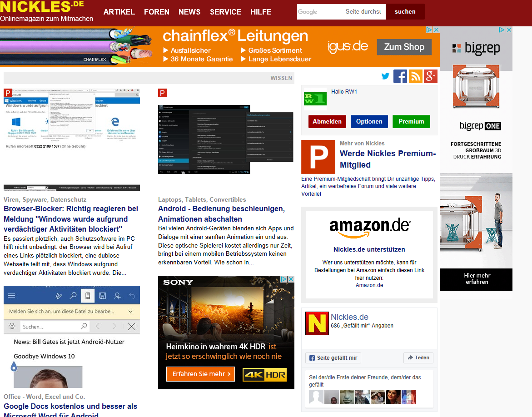Image resolution: width=532 pixels, height=417 pixels.
Task: Click Zum Shop on the igus banner
Action: coord(404,47)
